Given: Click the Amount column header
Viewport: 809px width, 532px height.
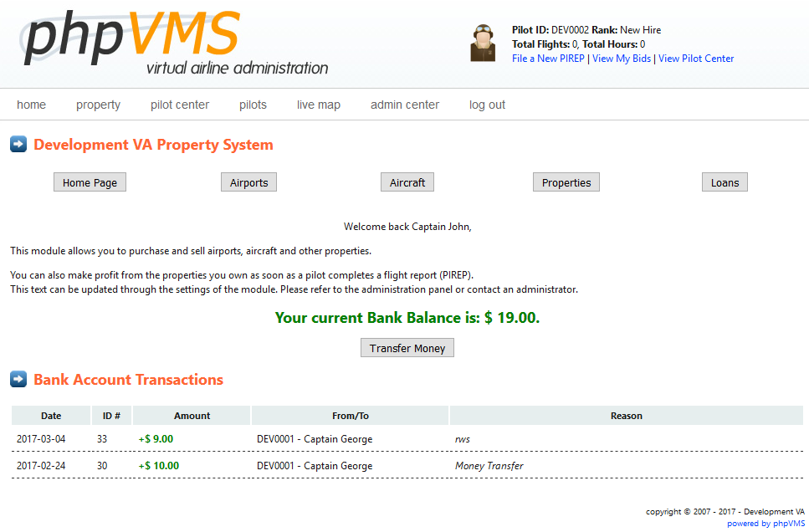Looking at the screenshot, I should point(192,416).
